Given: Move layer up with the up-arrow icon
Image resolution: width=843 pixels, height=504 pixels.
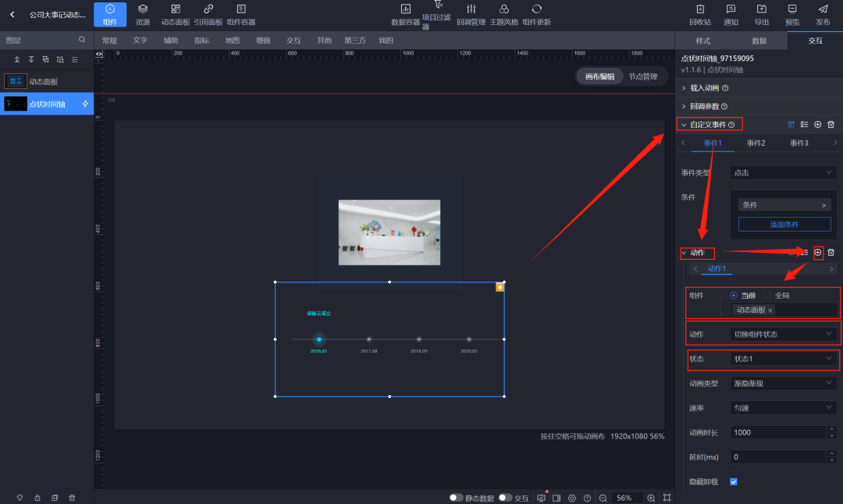Looking at the screenshot, I should 16,59.
